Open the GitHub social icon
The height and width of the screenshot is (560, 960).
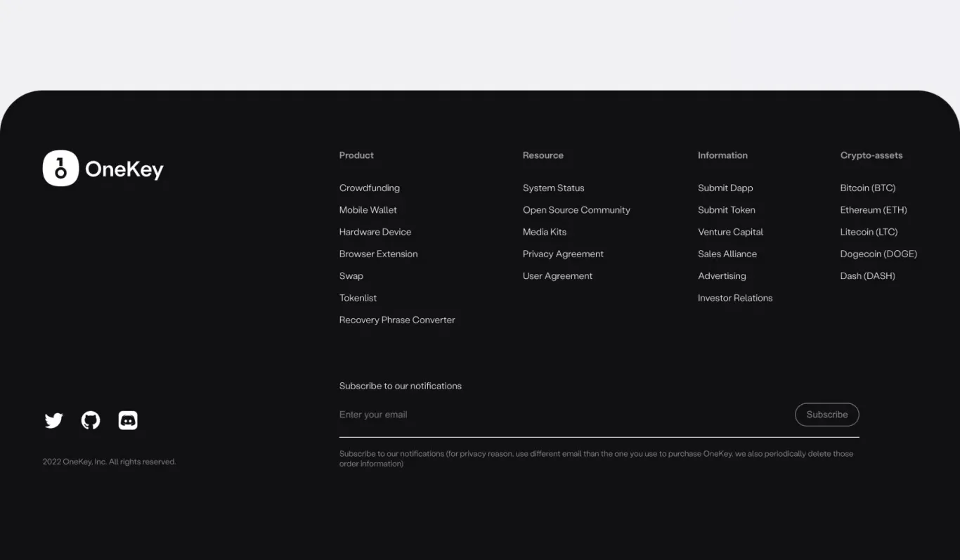[91, 421]
